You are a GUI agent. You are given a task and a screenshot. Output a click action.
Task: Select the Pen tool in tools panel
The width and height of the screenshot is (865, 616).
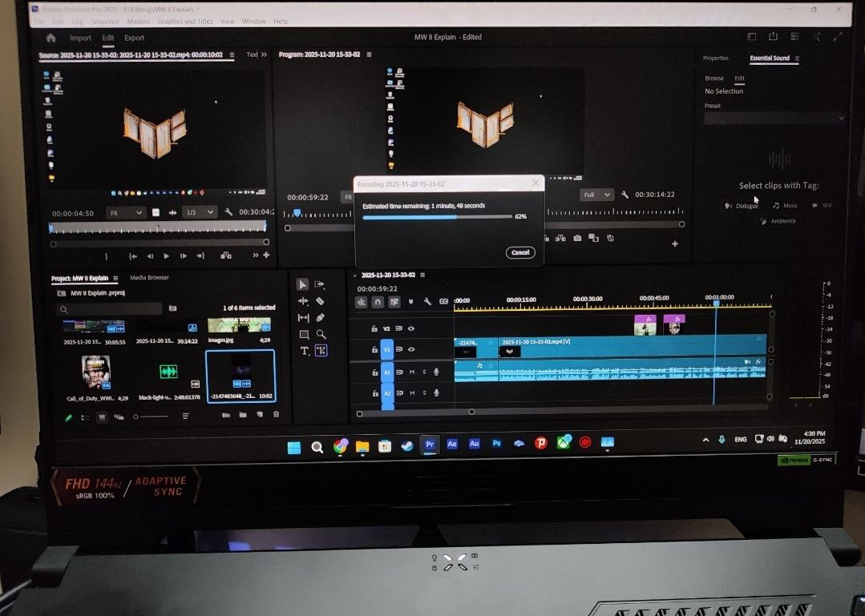click(320, 318)
